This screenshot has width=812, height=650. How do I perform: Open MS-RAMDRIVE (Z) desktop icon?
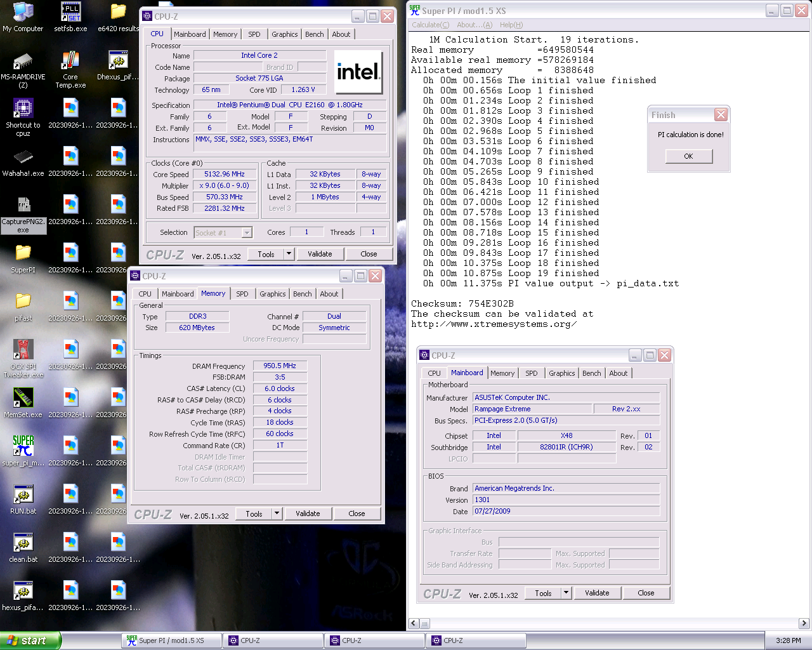click(23, 70)
